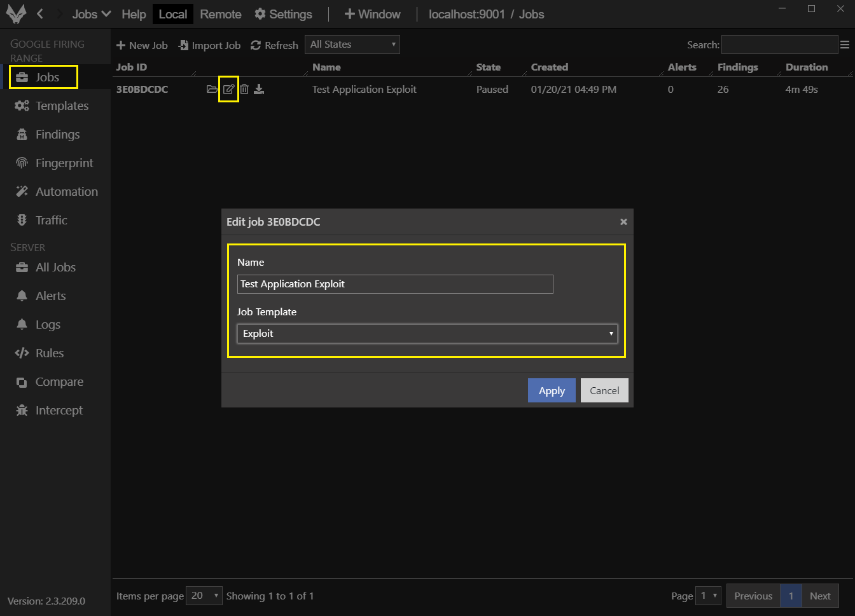Image resolution: width=855 pixels, height=616 pixels.
Task: Close the Edit job dialog
Action: (623, 222)
